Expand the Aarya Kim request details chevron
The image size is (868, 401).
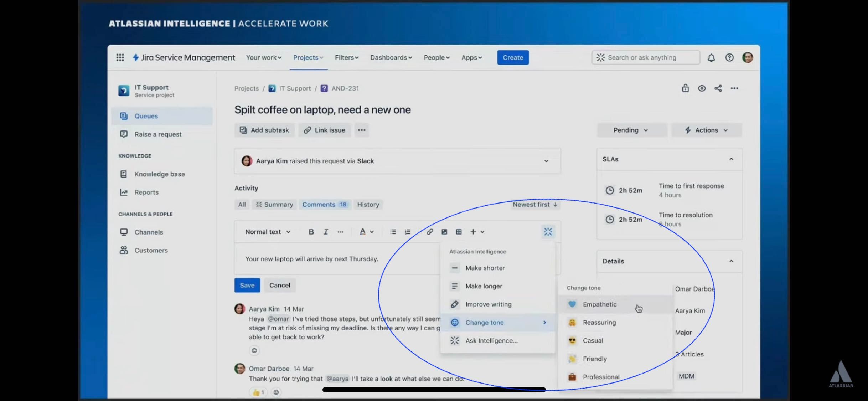(x=546, y=161)
